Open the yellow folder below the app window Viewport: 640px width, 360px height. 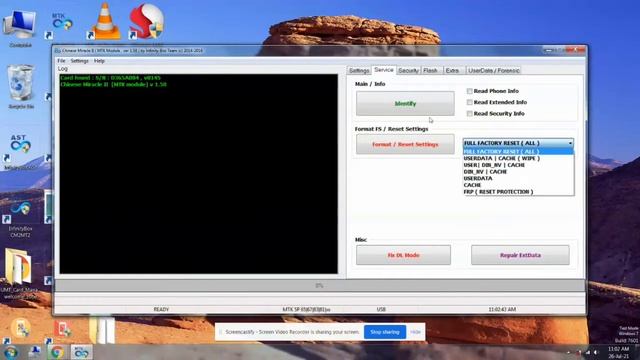pyautogui.click(x=102, y=330)
